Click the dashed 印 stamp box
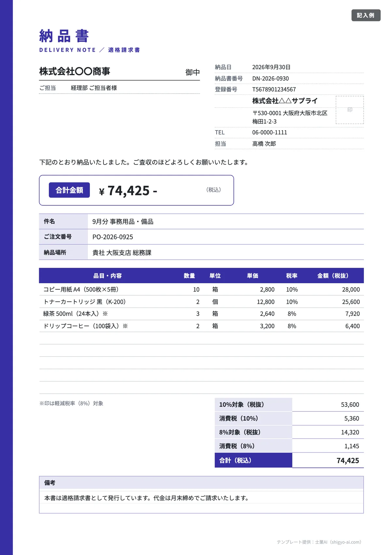This screenshot has width=392, height=555. click(350, 110)
